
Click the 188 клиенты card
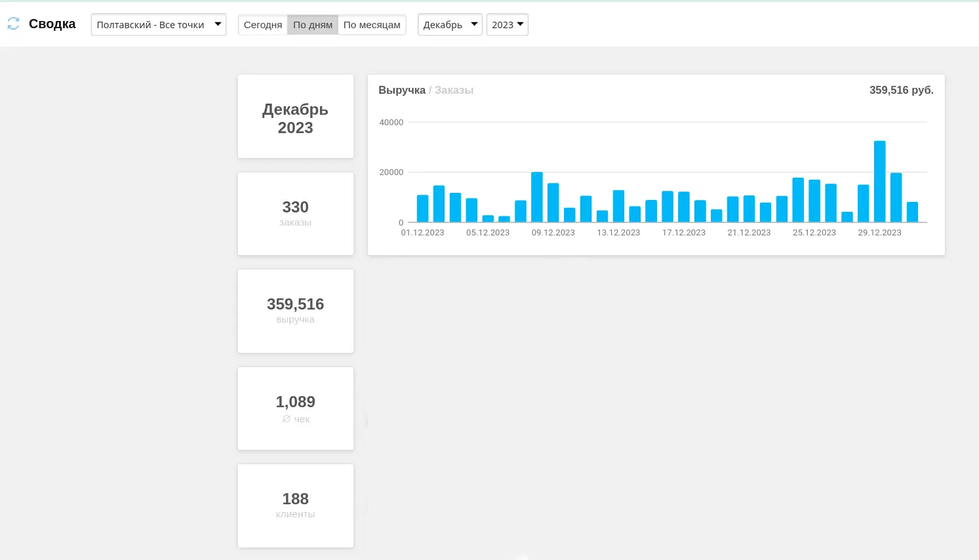point(295,506)
